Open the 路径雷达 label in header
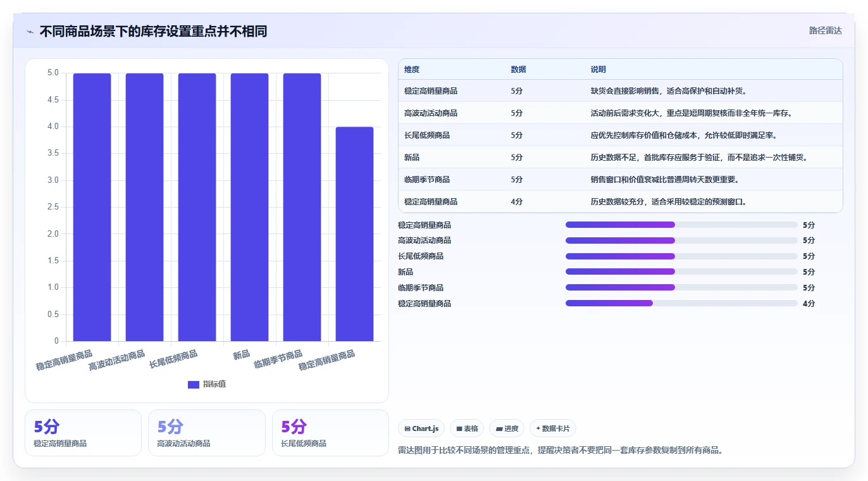 (x=825, y=30)
